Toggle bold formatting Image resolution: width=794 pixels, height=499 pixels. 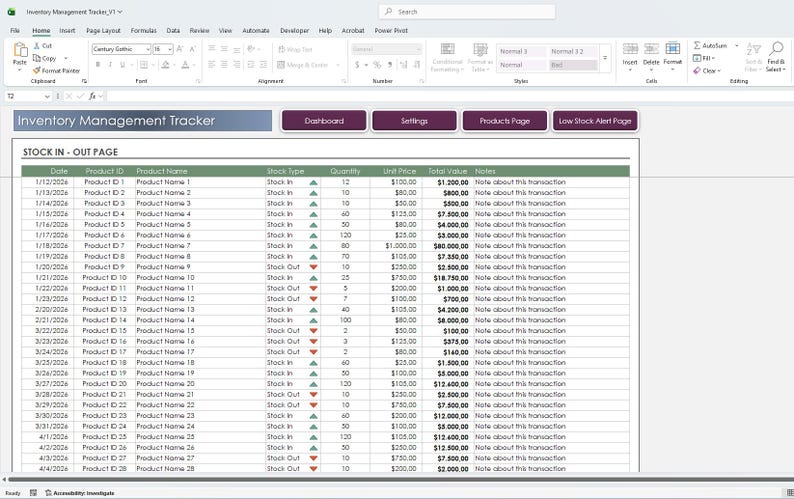pyautogui.click(x=98, y=65)
